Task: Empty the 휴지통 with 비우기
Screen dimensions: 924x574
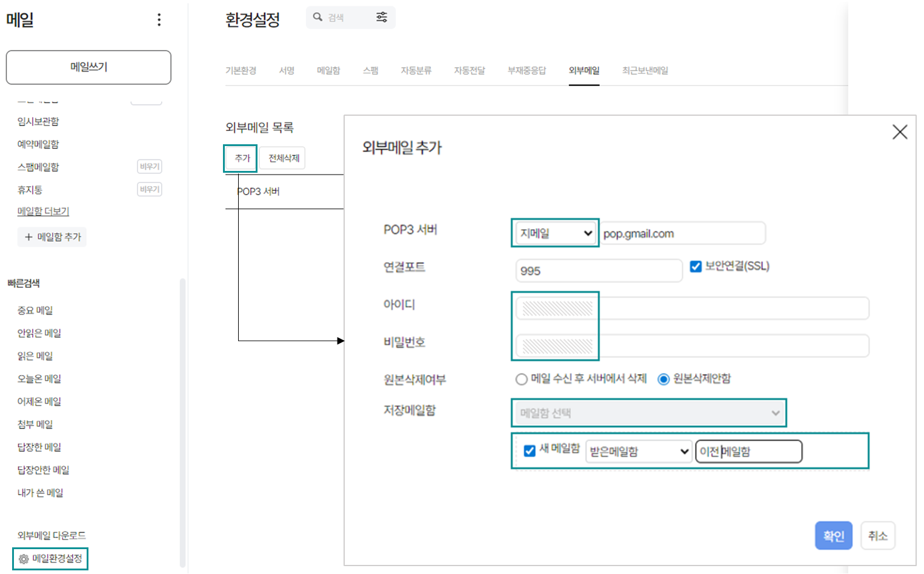Action: point(149,190)
